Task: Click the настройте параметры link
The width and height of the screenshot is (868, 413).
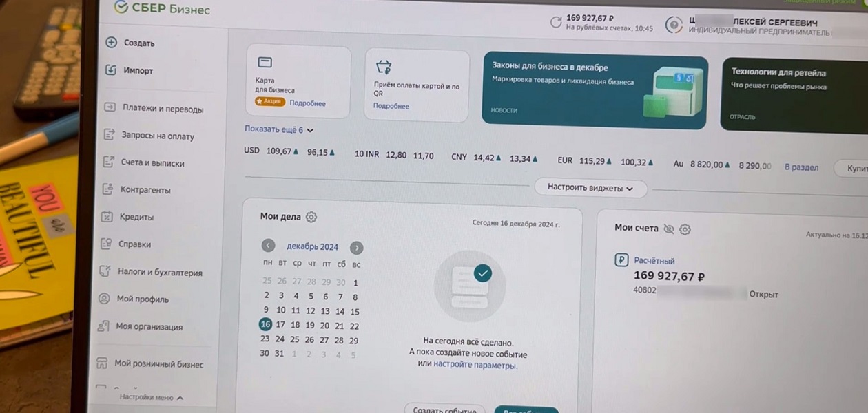Action: [475, 366]
